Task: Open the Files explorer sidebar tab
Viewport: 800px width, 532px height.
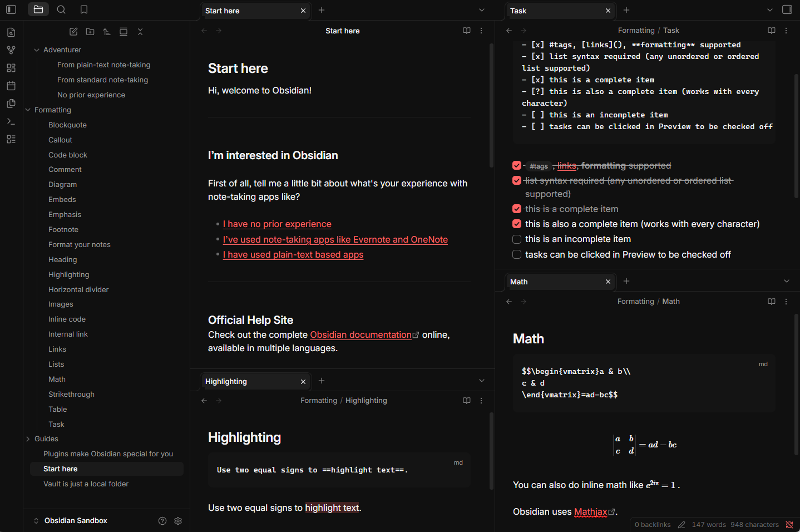Action: [38, 9]
